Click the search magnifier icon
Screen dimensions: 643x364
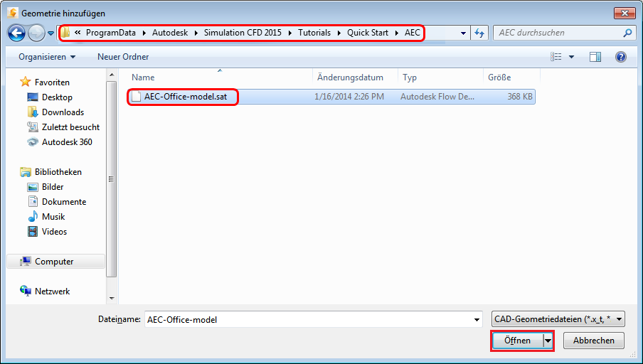[x=627, y=33]
